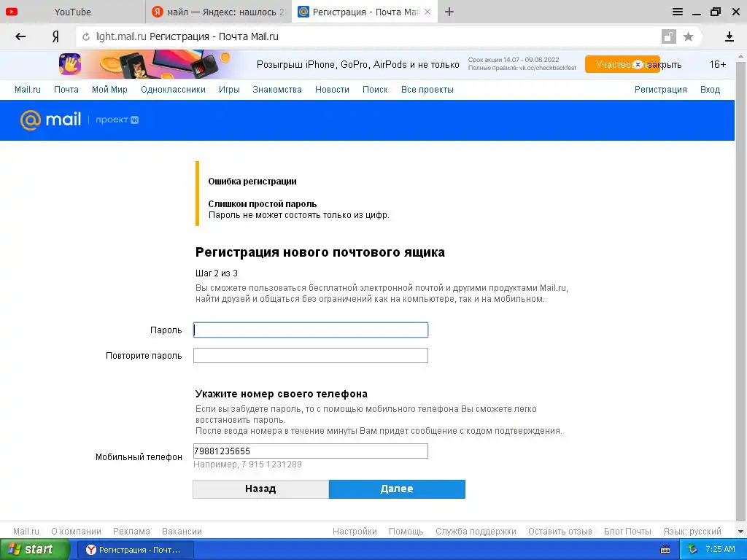Open Одноклассники in navigation bar
The height and width of the screenshot is (560, 747).
pos(173,90)
